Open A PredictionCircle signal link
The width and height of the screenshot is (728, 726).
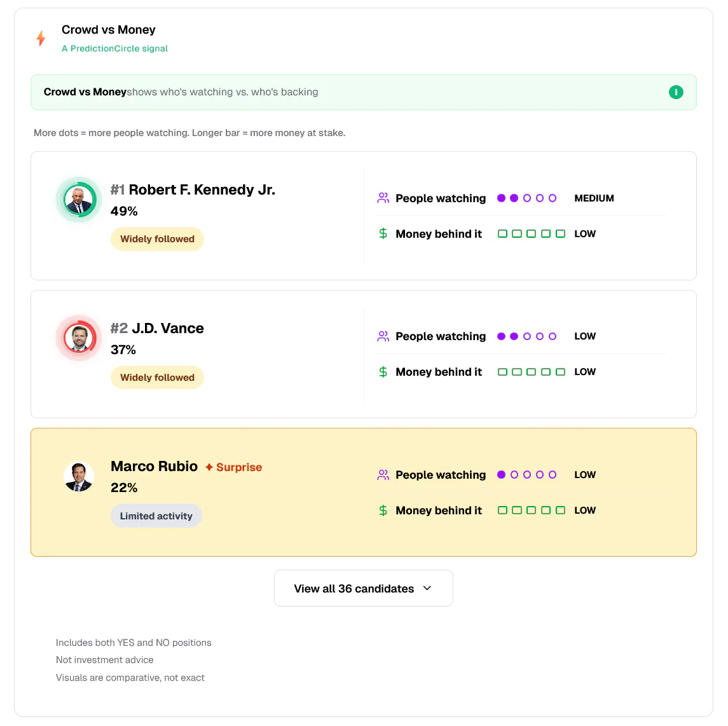pyautogui.click(x=114, y=48)
